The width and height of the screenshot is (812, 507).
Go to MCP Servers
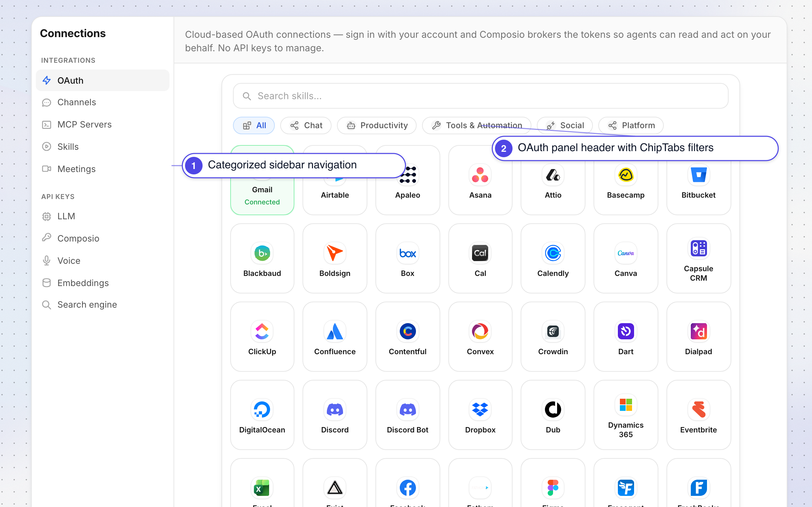click(103, 124)
